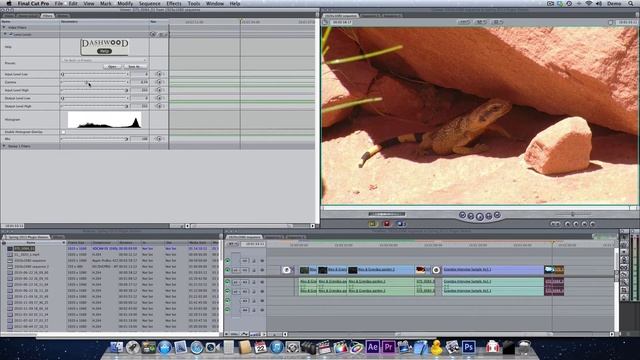This screenshot has height=360, width=640.
Task: Enable the Histogram Overlay checkbox
Action: coord(63,132)
